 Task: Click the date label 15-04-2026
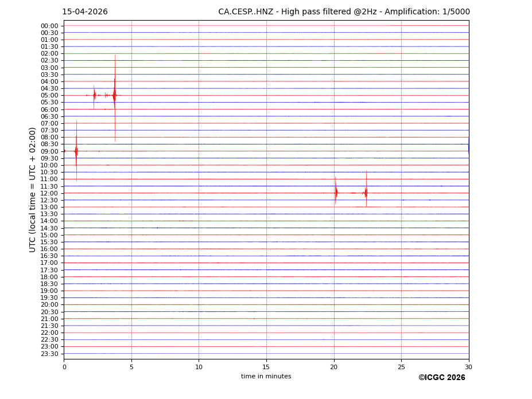[x=85, y=12]
